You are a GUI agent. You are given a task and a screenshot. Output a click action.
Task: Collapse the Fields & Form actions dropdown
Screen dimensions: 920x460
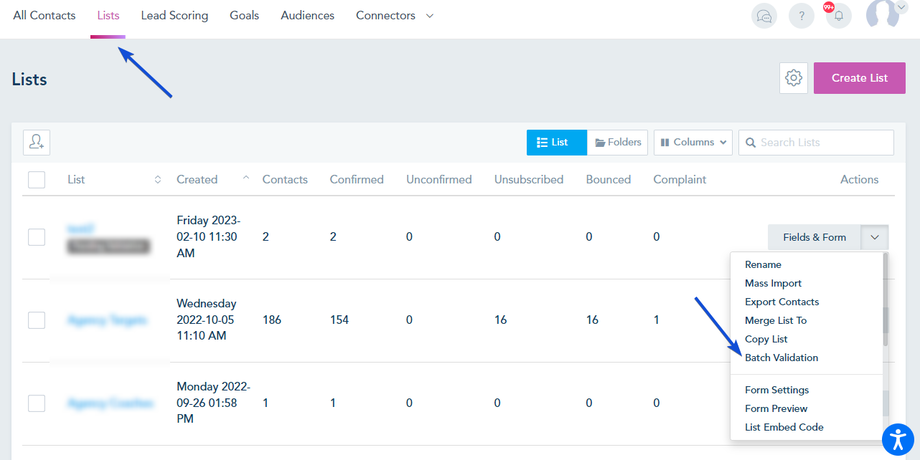874,237
